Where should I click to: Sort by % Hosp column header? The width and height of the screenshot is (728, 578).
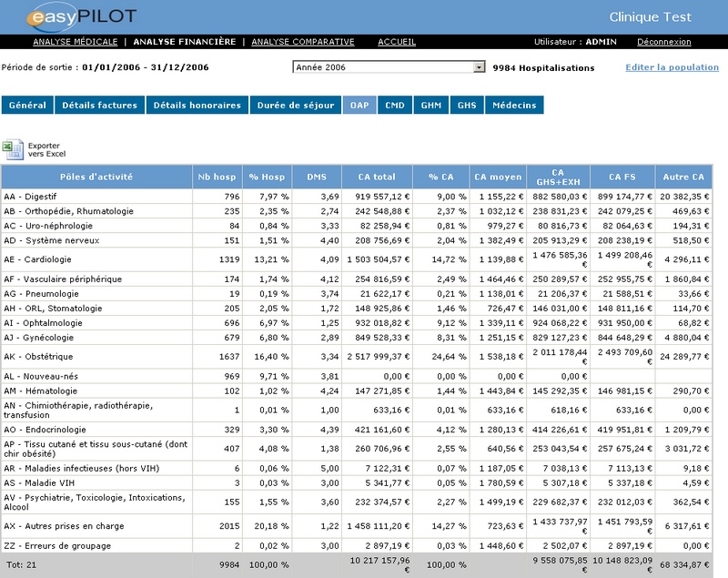pyautogui.click(x=267, y=177)
